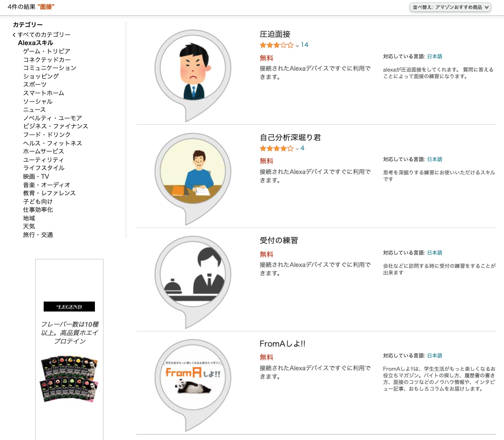Open スマートホーム category
Viewport: 504px width, 440px height.
(x=43, y=93)
